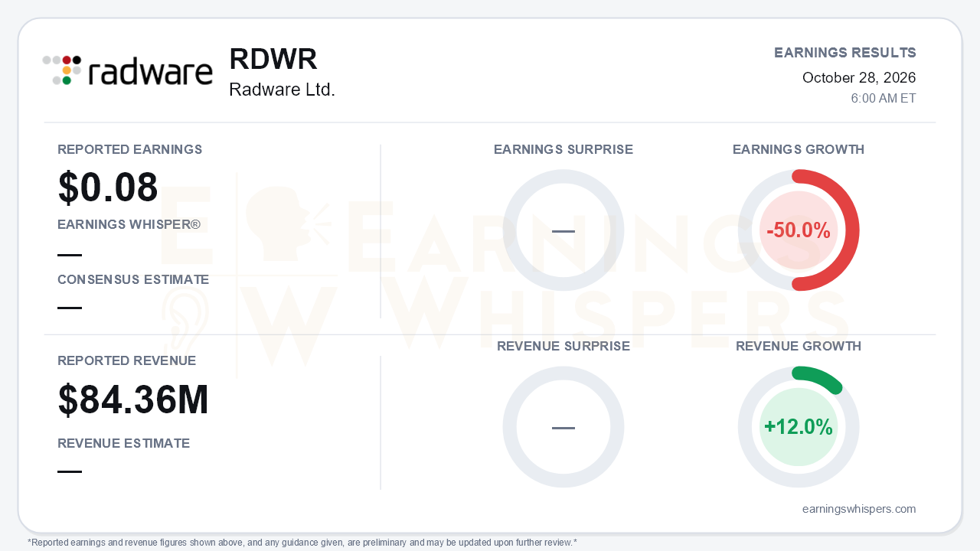Select the $84.36M revenue value
Viewport: 980px width, 551px height.
point(133,399)
